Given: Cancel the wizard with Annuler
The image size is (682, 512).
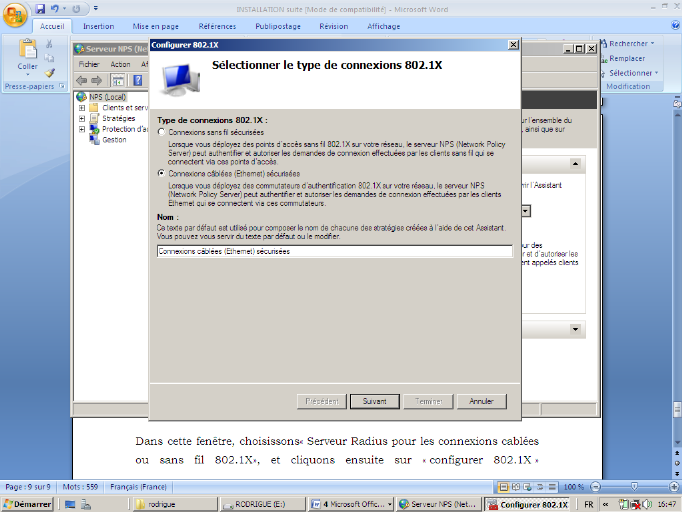Looking at the screenshot, I should click(x=481, y=401).
